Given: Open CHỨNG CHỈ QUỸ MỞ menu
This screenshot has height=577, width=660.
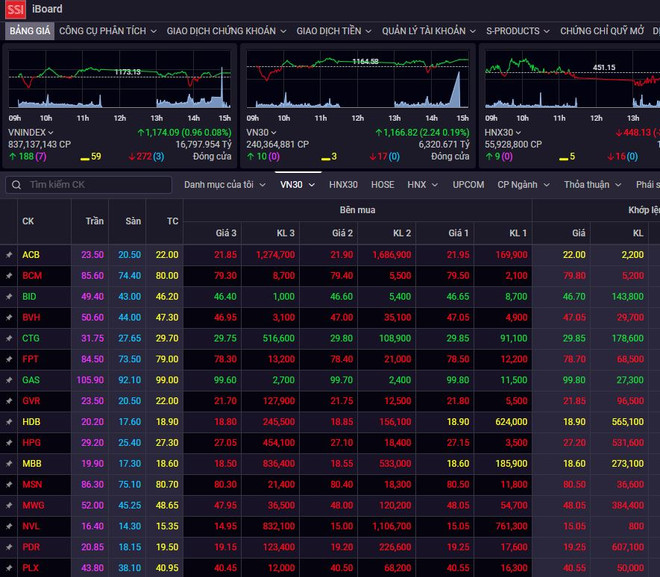Looking at the screenshot, I should pyautogui.click(x=602, y=31).
